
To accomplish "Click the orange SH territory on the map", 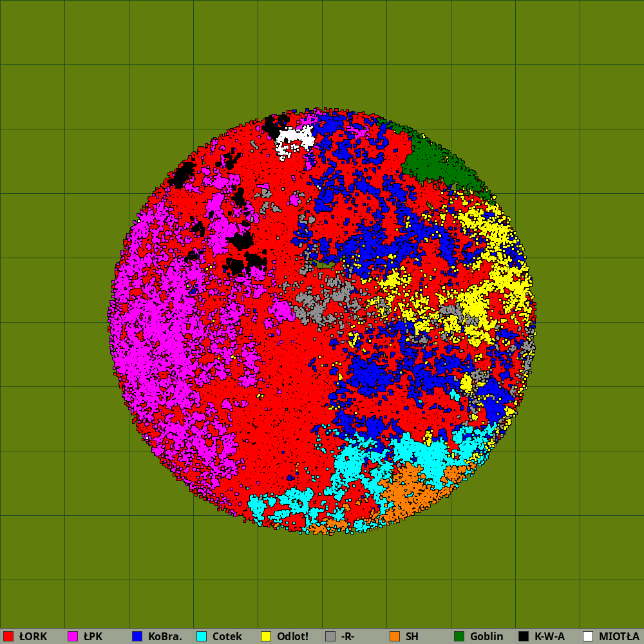I will [x=409, y=493].
